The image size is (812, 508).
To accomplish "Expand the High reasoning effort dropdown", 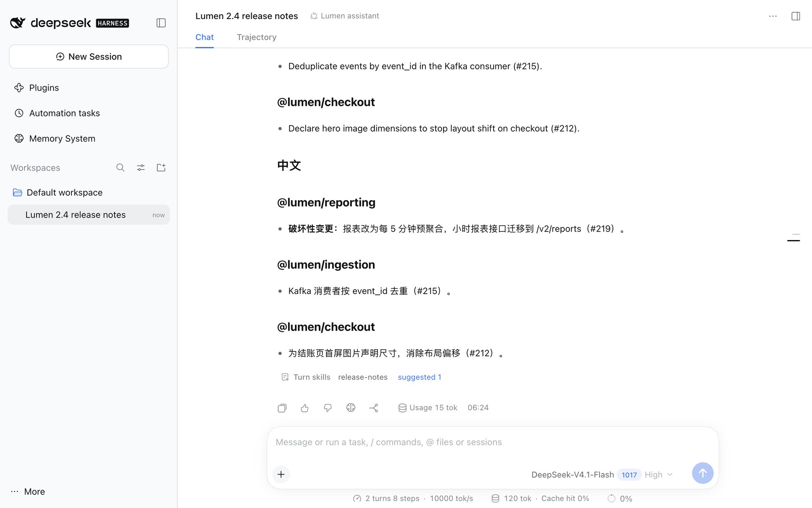I will tap(658, 475).
